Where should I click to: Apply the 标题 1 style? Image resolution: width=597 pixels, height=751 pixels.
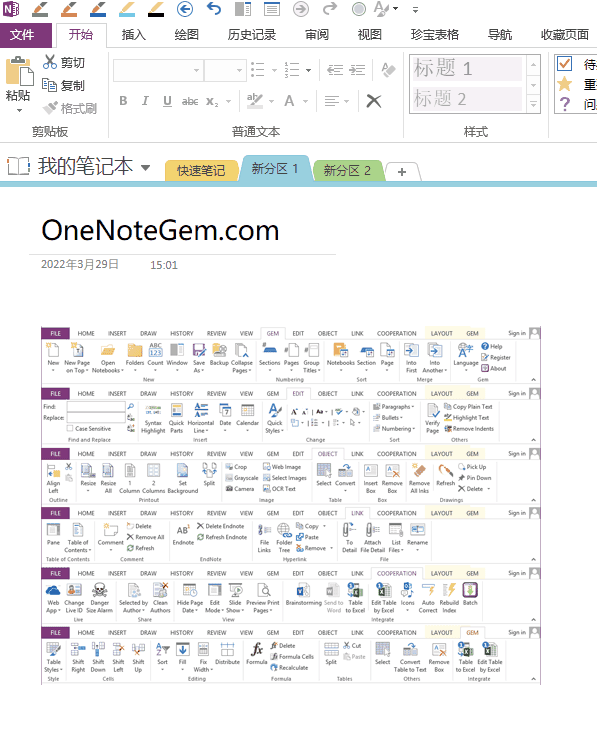[468, 68]
